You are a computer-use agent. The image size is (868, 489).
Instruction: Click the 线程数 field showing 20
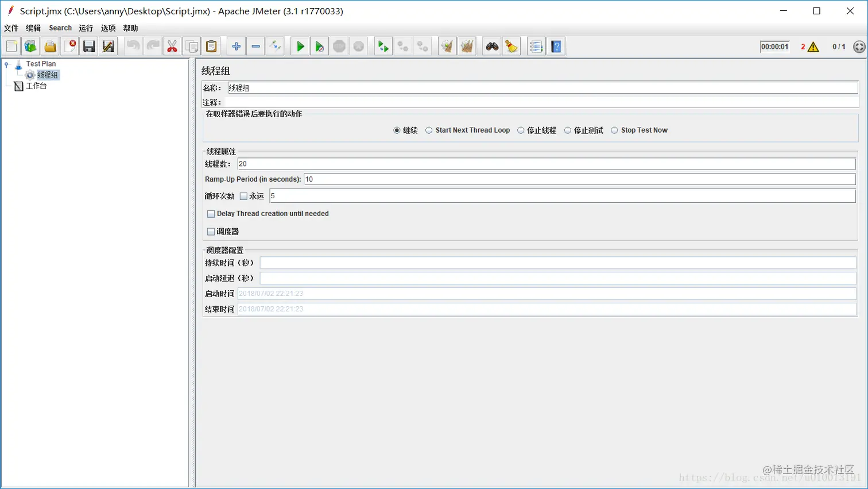pos(547,164)
